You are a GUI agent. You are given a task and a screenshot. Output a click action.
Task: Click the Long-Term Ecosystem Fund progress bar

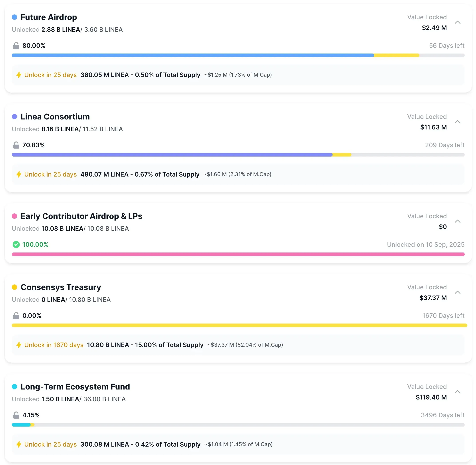pos(238,425)
